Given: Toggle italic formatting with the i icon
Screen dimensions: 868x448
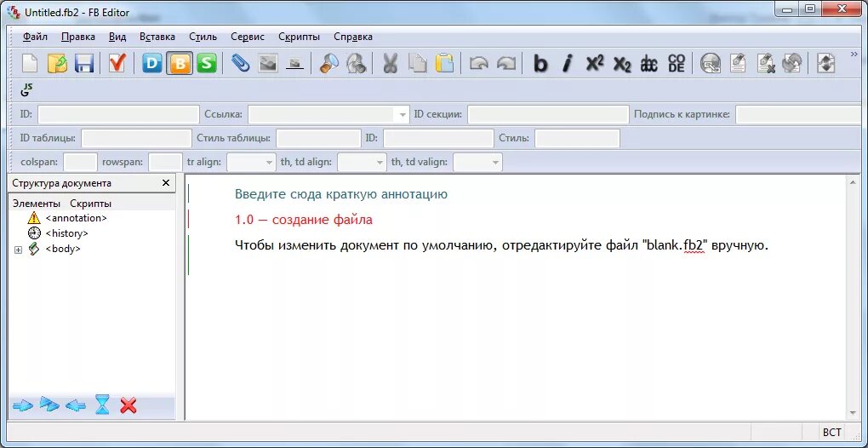Looking at the screenshot, I should pos(567,64).
